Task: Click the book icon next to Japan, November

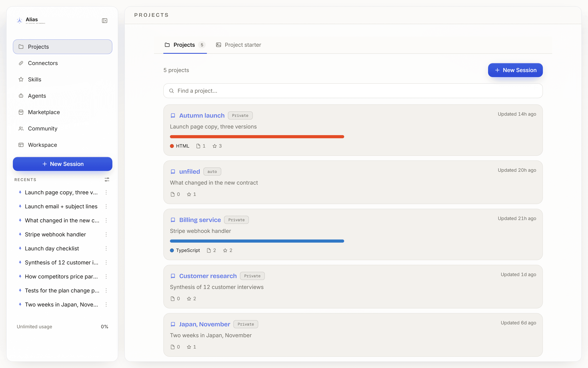Action: (x=173, y=324)
